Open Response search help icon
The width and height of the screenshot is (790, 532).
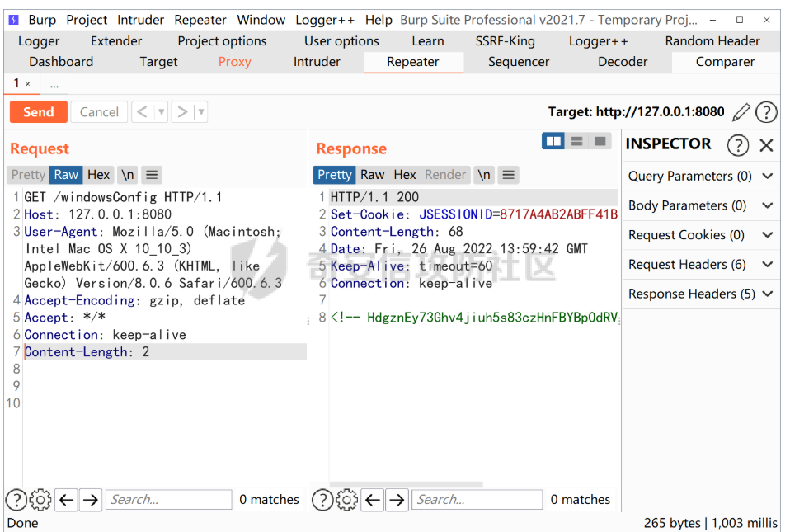pos(322,500)
